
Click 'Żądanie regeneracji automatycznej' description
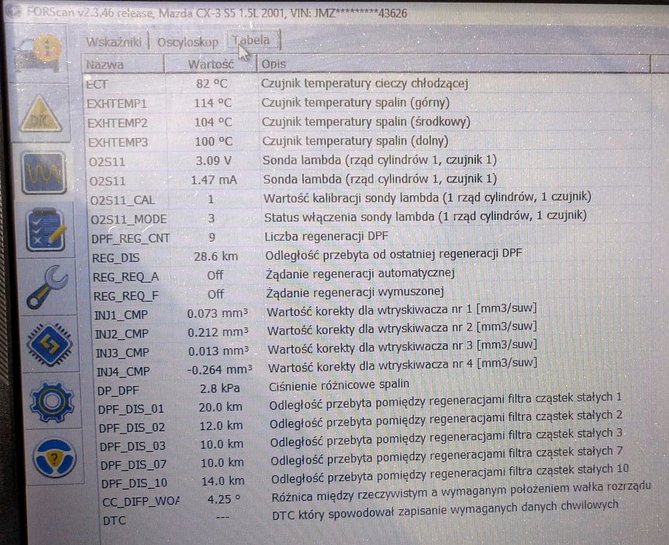(360, 273)
